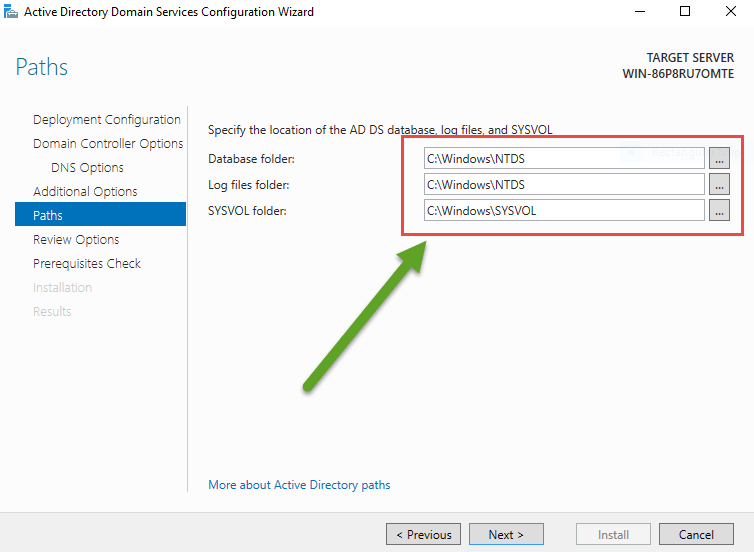
Task: Cancel the configuration wizard
Action: pyautogui.click(x=696, y=534)
